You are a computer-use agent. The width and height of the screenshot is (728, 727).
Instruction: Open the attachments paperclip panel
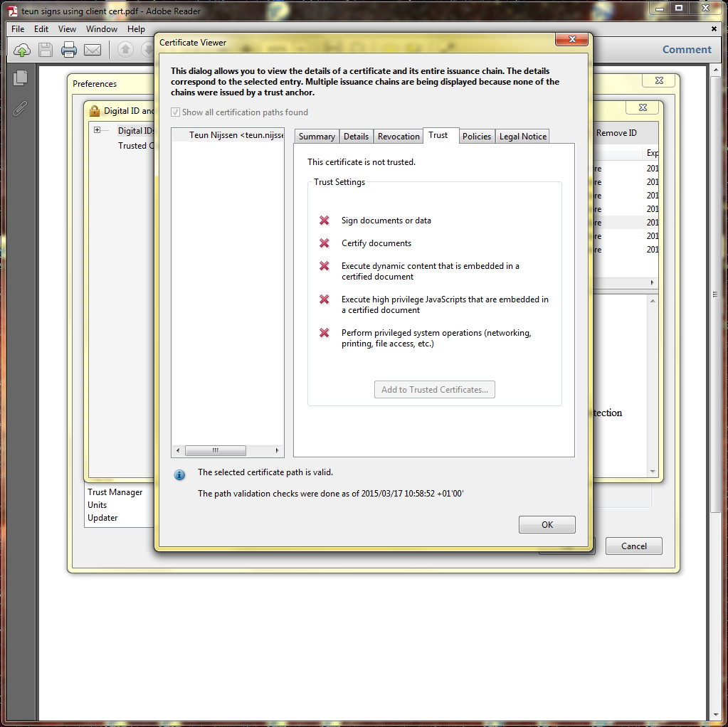[21, 108]
